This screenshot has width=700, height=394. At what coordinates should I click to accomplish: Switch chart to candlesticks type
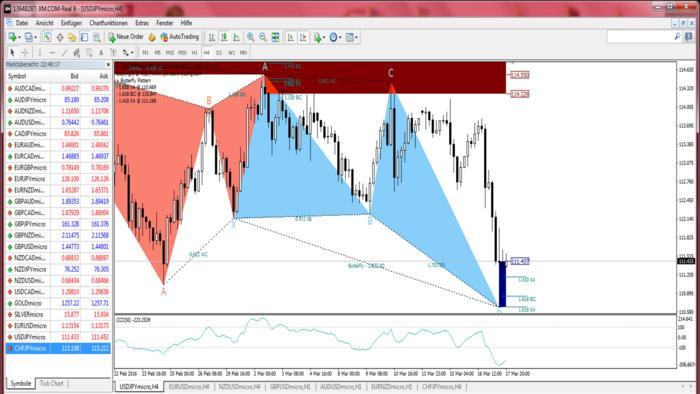[x=224, y=37]
